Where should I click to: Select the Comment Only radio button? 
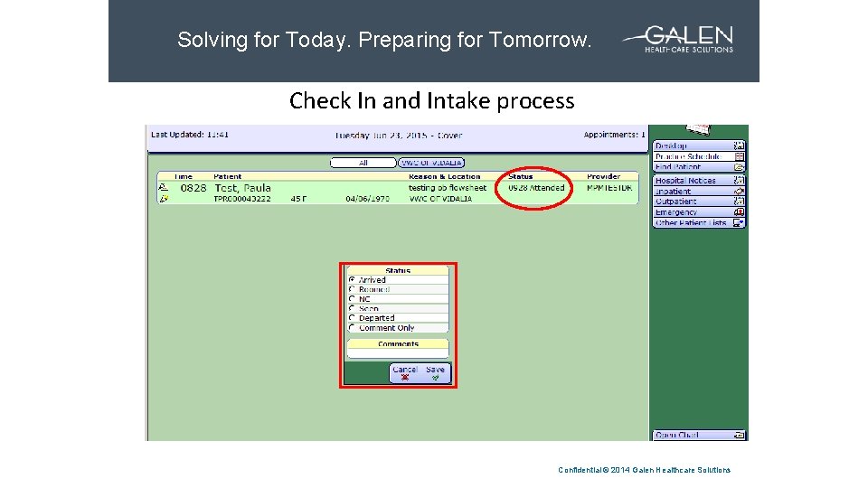(x=352, y=327)
